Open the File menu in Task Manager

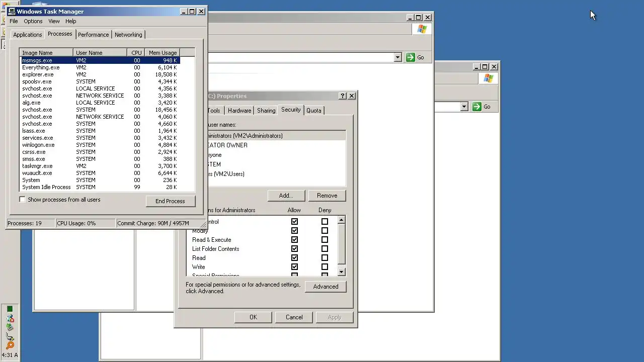tap(14, 21)
